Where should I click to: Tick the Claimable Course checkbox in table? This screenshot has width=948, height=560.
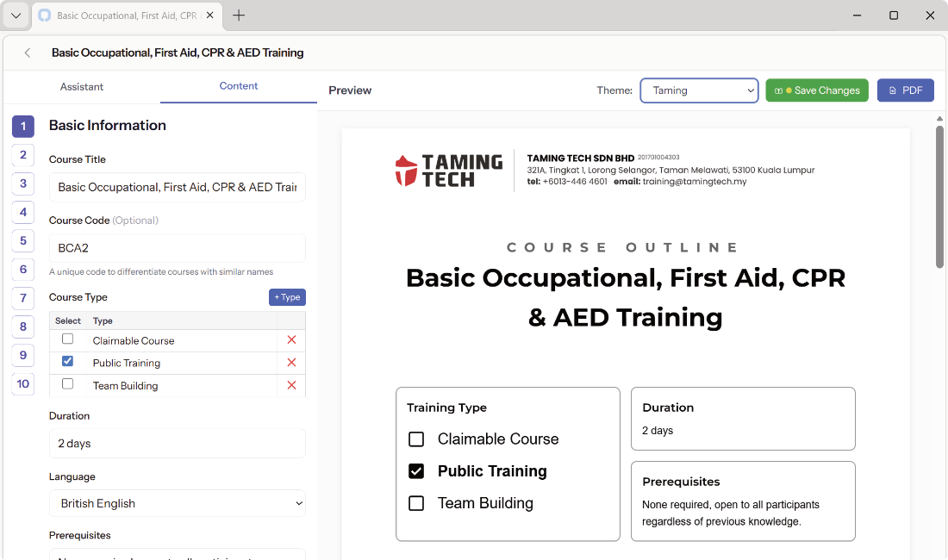68,339
